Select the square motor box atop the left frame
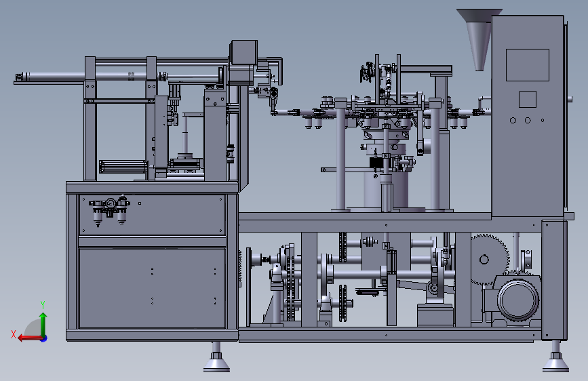Viewport: 588px width, 381px height. [x=243, y=52]
